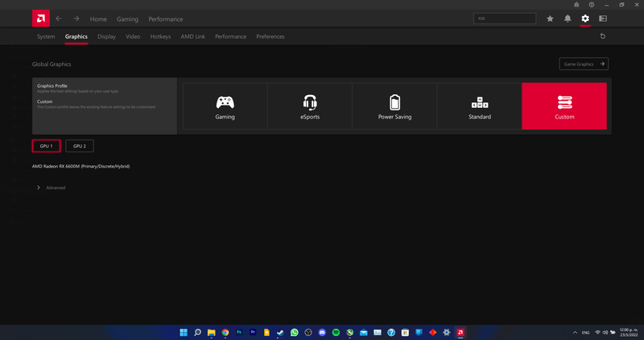
Task: Open notifications via the bell icon
Action: 568,19
